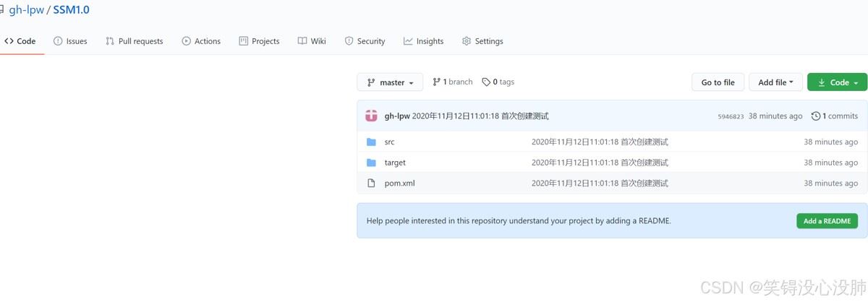
Task: Click the gh-lpw avatar icon
Action: coord(371,116)
